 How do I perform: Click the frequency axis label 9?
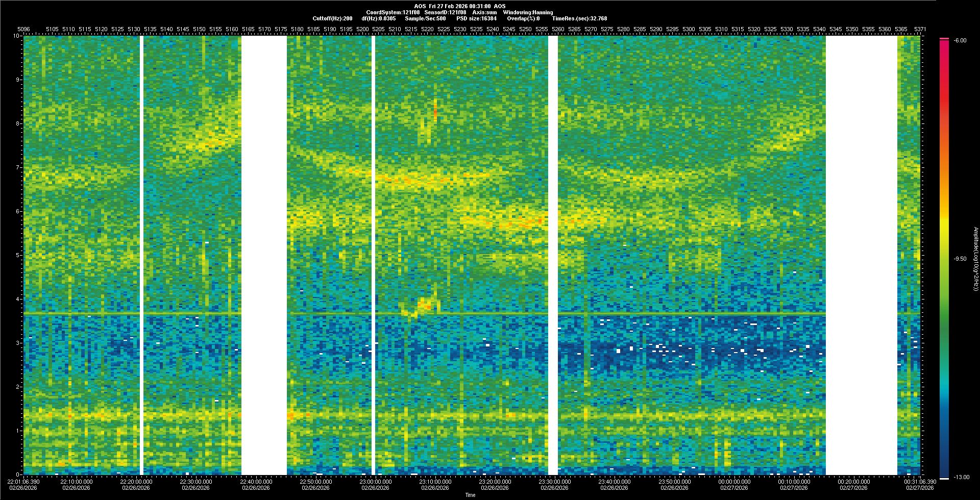point(18,80)
